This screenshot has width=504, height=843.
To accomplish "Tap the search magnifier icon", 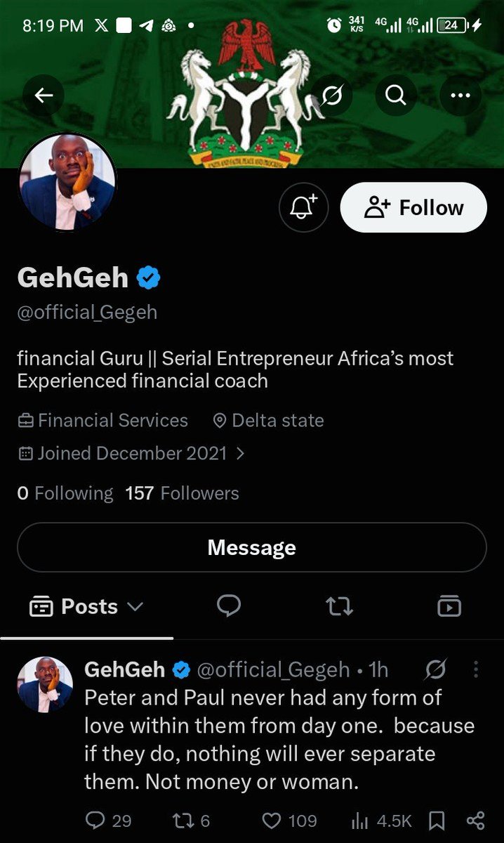I will tap(396, 95).
